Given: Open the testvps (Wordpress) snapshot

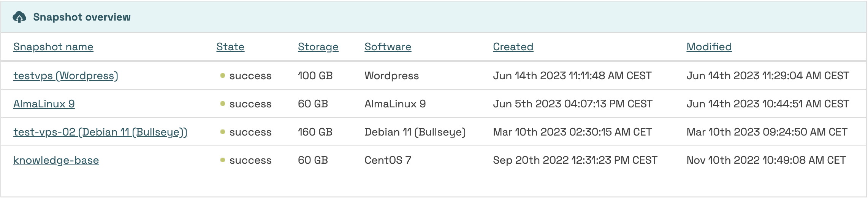Looking at the screenshot, I should 66,76.
